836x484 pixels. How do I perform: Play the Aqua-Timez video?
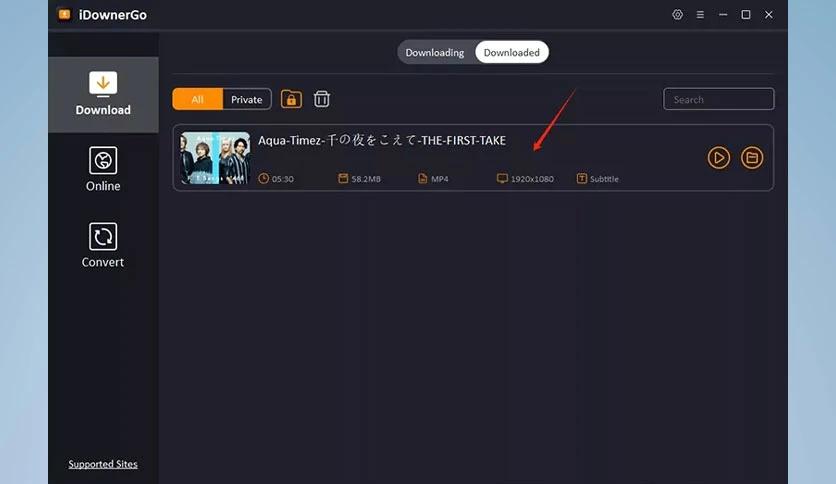pos(718,158)
